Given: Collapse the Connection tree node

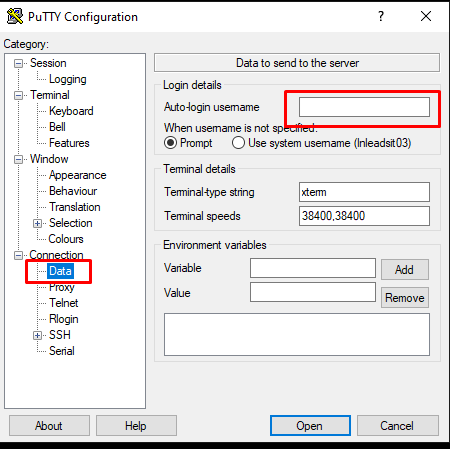Looking at the screenshot, I should pyautogui.click(x=19, y=255).
